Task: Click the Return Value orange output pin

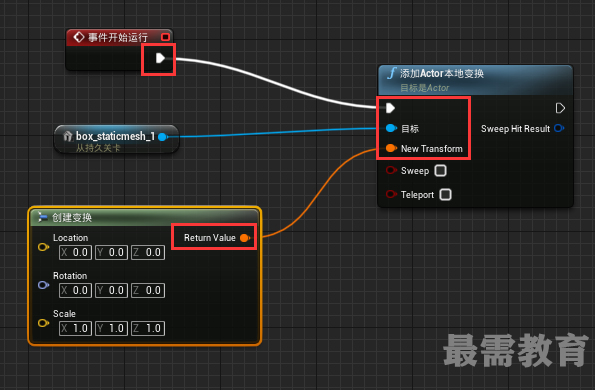Action: tap(245, 238)
